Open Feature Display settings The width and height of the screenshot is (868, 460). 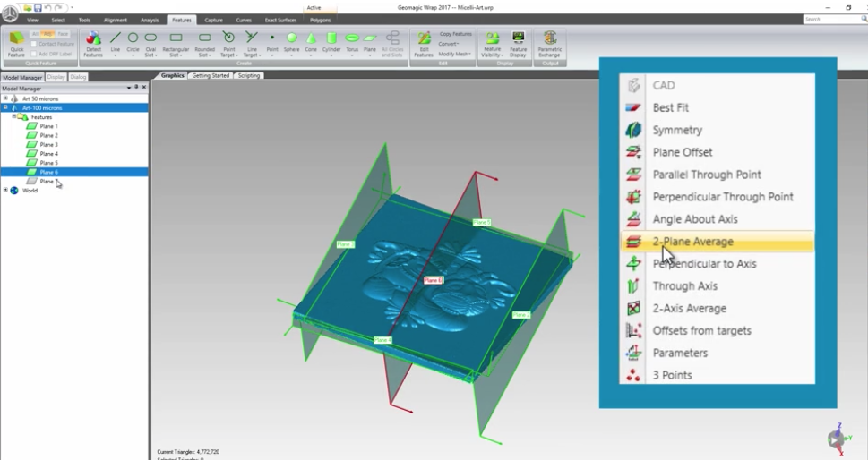pyautogui.click(x=518, y=44)
